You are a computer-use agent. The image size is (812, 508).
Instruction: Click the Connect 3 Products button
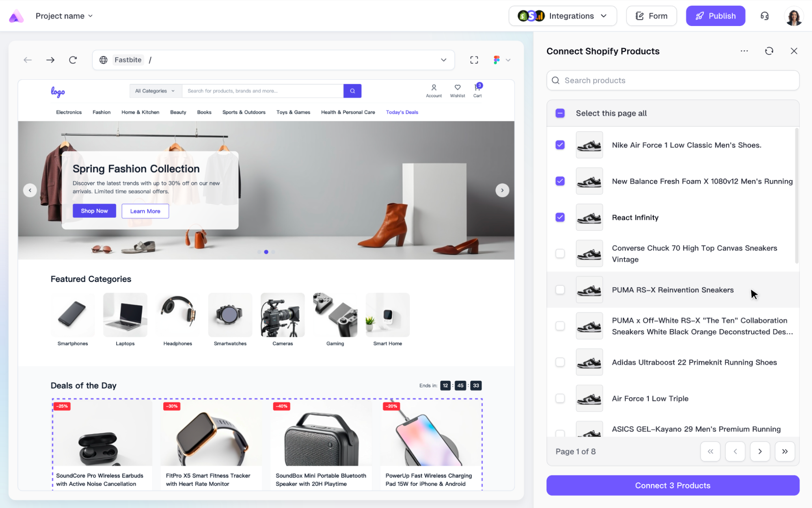pyautogui.click(x=672, y=485)
